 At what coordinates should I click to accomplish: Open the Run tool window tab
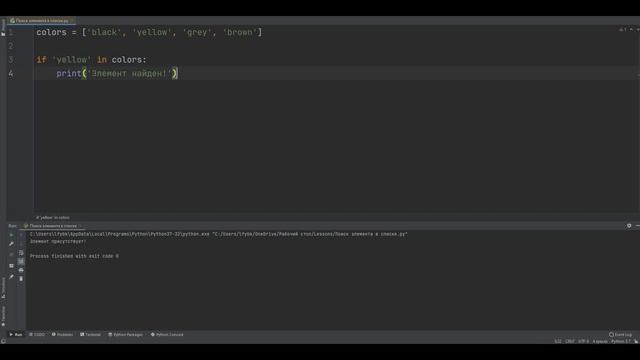tap(16, 335)
